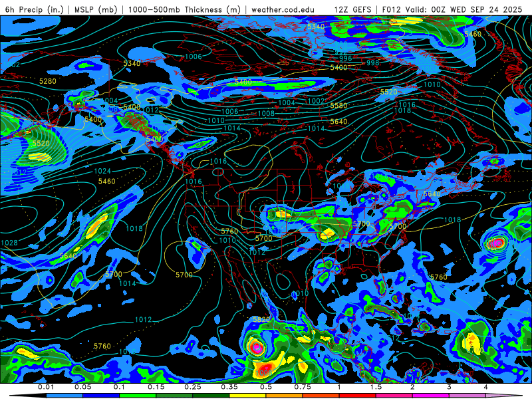This screenshot has width=532, height=399.
Task: Pick the yellow 0.35-0.5 legend swatch
Action: [247, 396]
